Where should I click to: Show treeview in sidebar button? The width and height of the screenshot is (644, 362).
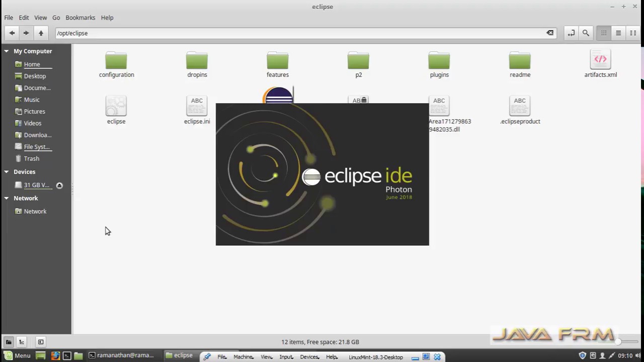[22, 342]
